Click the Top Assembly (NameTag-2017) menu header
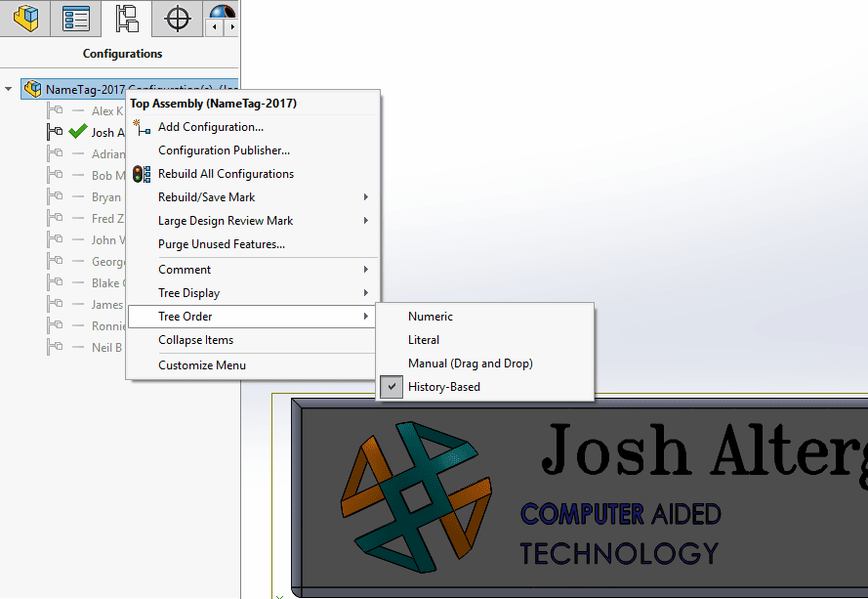 click(x=213, y=104)
